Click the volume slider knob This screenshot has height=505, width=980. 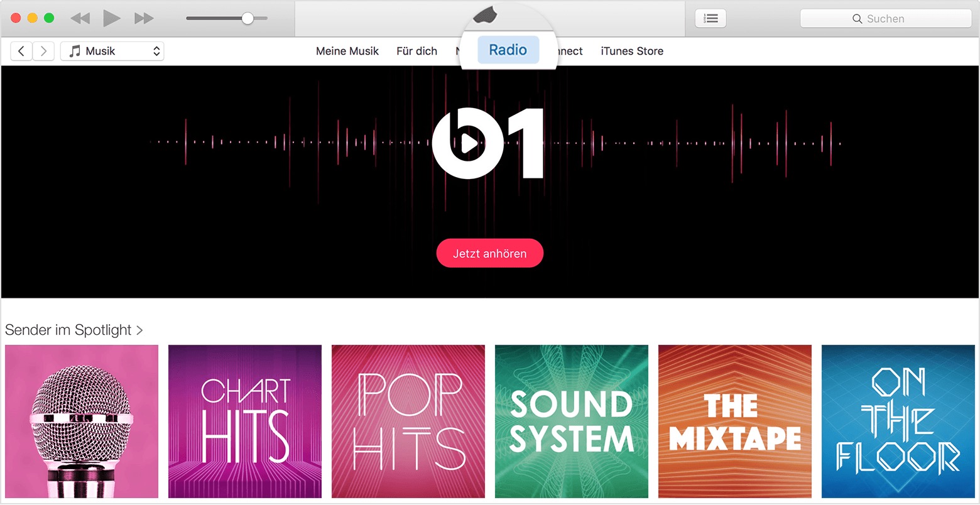[248, 18]
